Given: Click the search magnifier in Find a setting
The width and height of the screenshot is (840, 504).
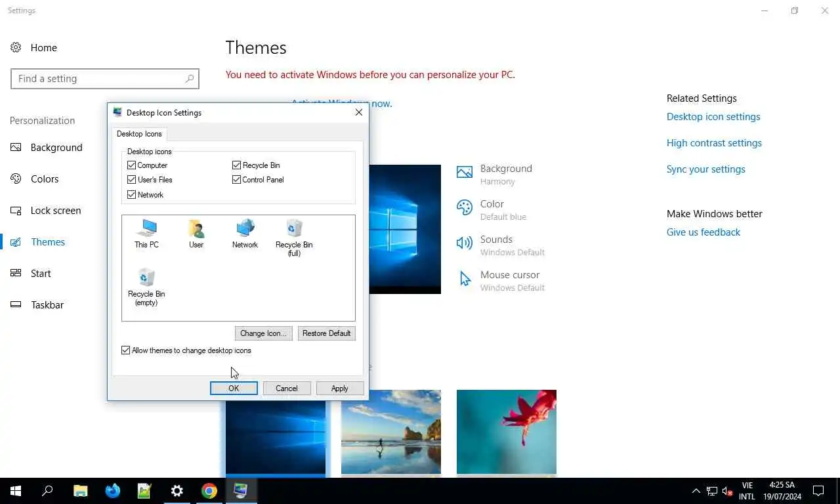Looking at the screenshot, I should click(190, 79).
